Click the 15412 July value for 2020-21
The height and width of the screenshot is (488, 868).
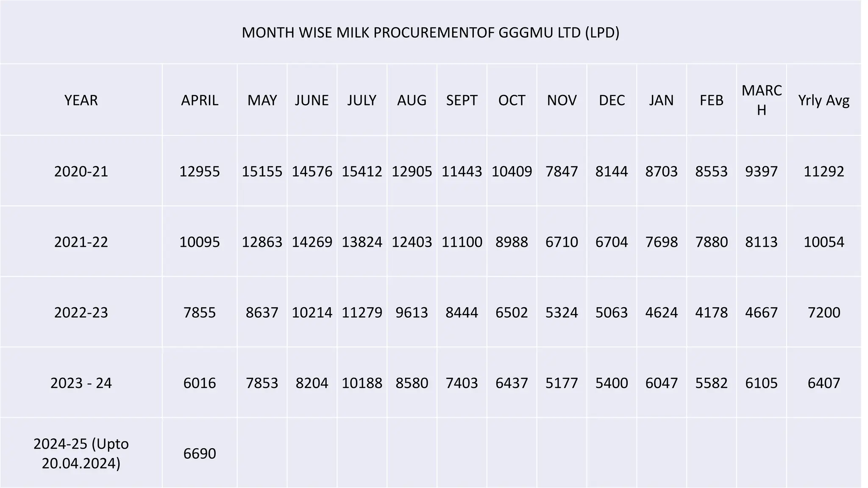point(362,171)
